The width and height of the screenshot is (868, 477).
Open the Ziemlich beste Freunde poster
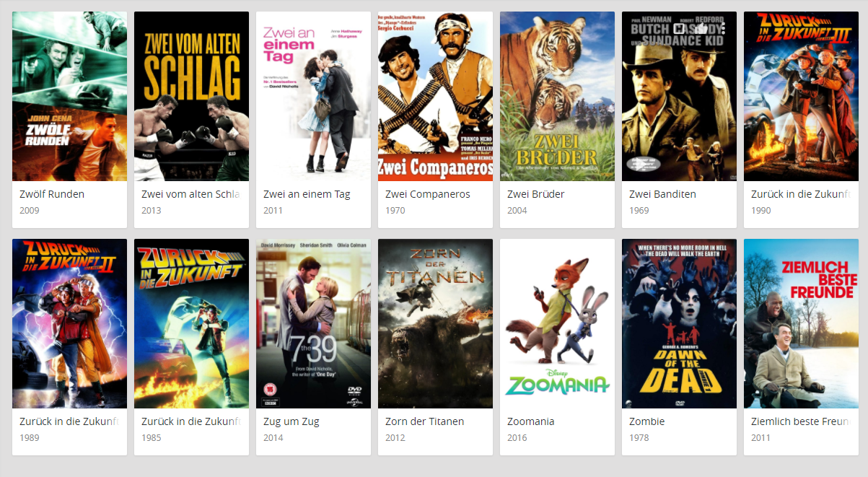[801, 323]
